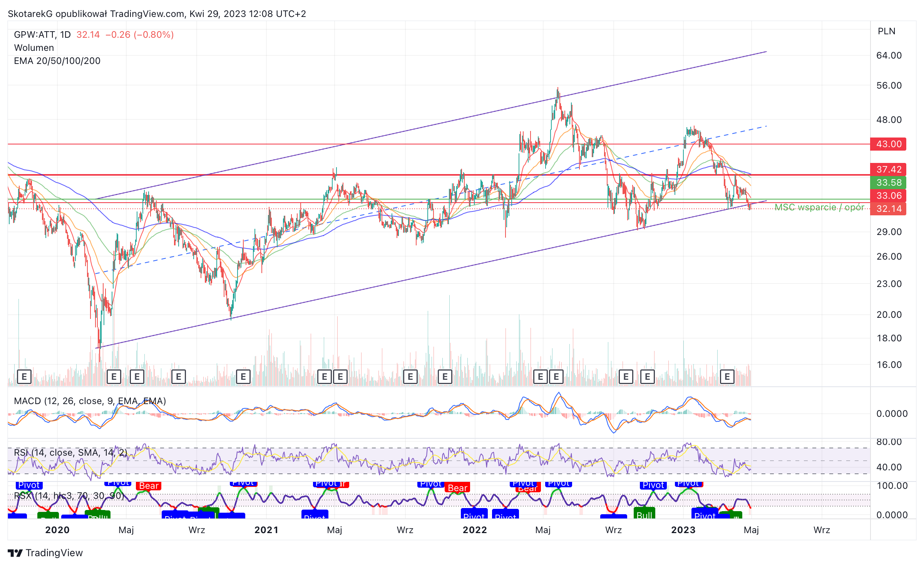Open the MACD (12, 26, close, 9) legend

[90, 401]
